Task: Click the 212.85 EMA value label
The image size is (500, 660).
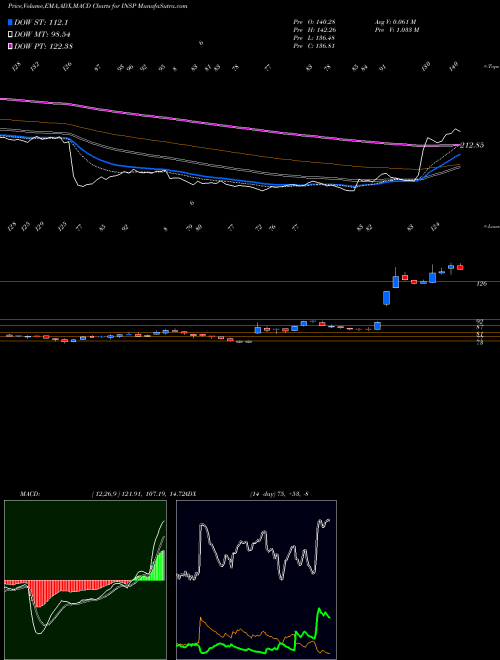Action: pyautogui.click(x=472, y=145)
